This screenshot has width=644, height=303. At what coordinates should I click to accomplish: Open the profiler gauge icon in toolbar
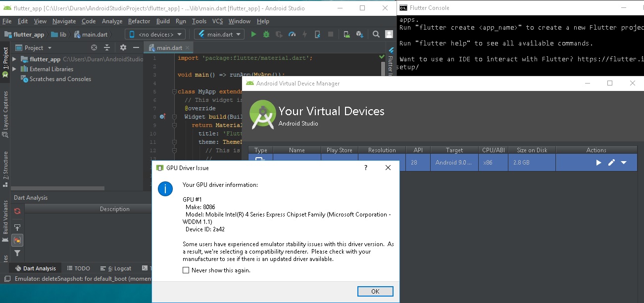(292, 34)
